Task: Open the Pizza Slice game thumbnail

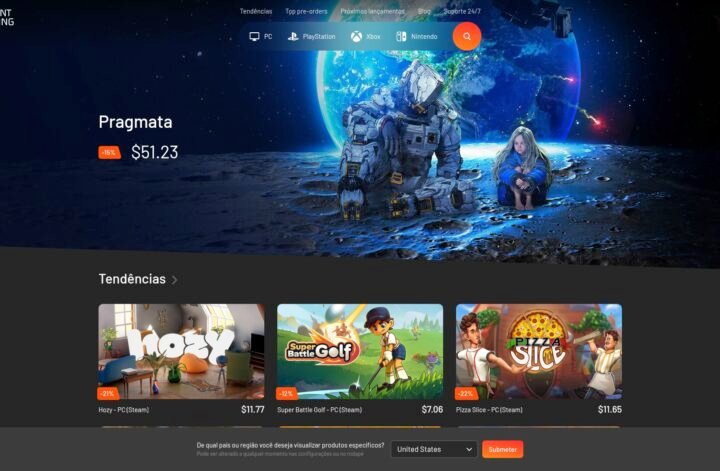Action: click(x=539, y=351)
